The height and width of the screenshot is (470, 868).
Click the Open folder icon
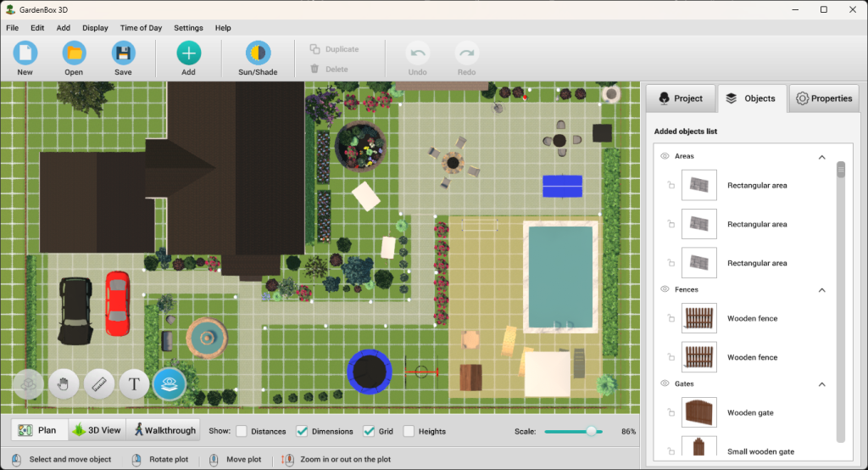(74, 53)
